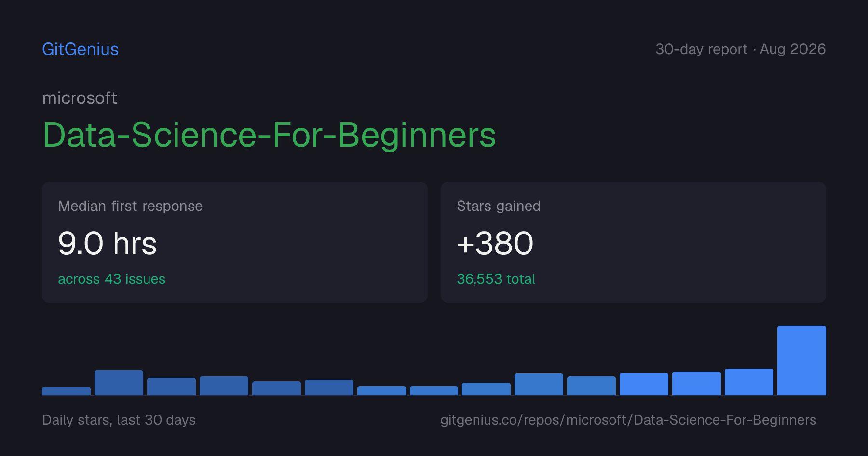The width and height of the screenshot is (868, 456).
Task: Click the first, shortest chart bar
Action: click(x=66, y=391)
